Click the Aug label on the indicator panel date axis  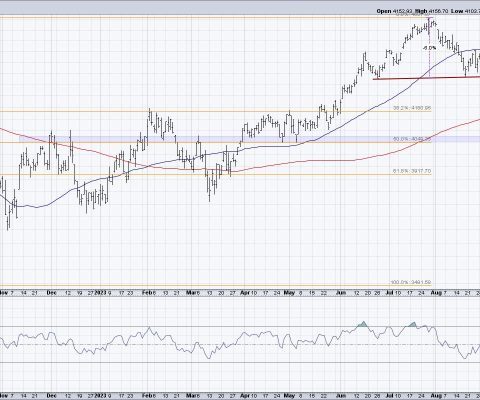(436, 396)
